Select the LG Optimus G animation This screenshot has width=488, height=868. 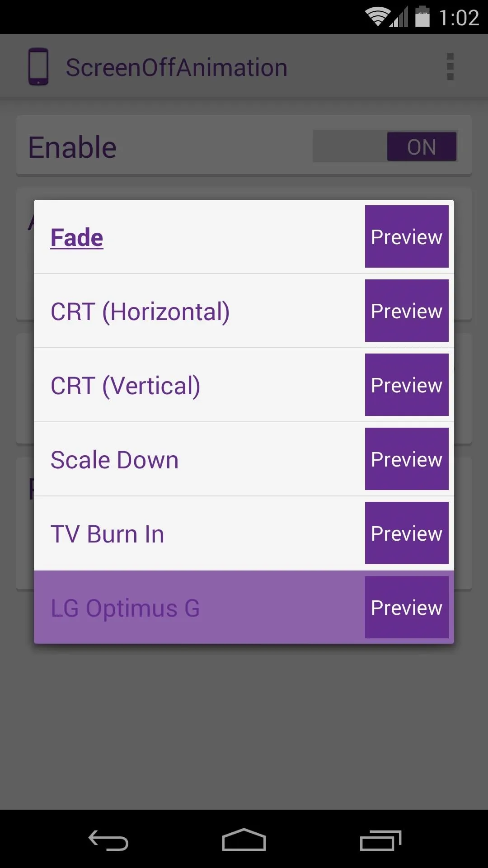(x=199, y=608)
